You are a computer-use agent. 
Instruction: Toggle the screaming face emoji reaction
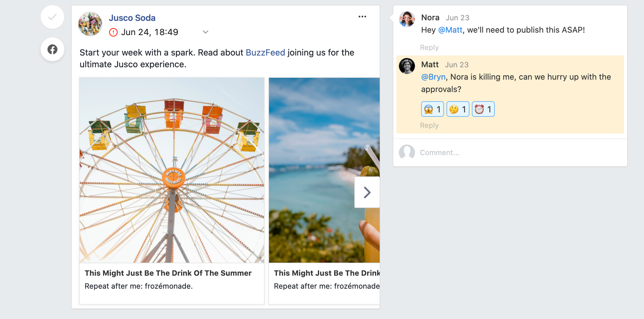click(x=432, y=109)
